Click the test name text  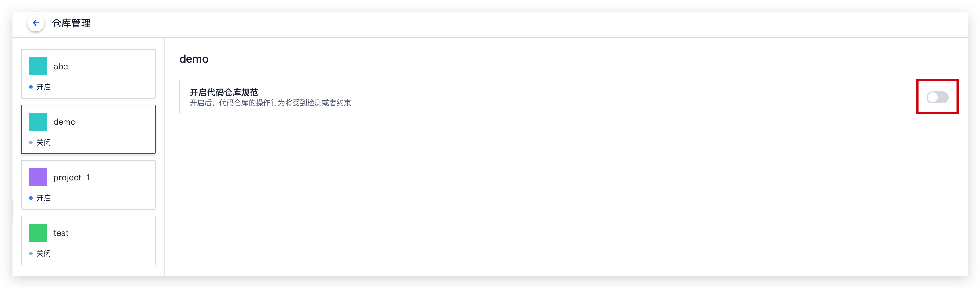61,233
